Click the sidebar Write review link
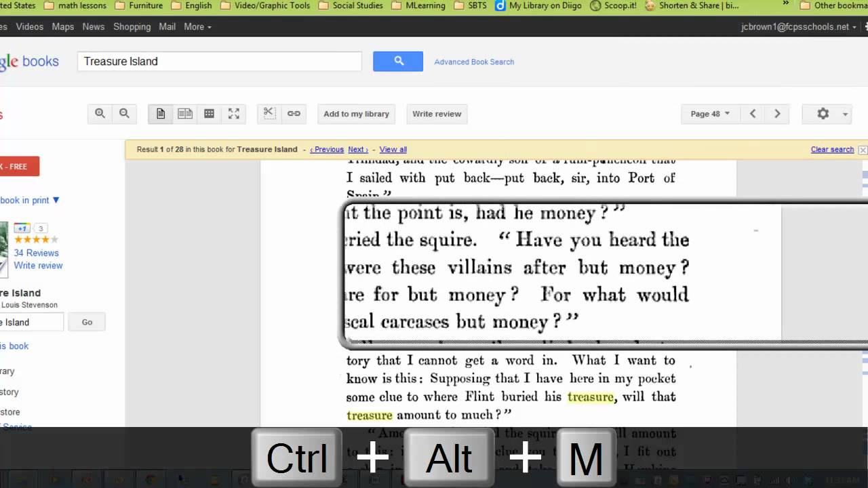This screenshot has width=868, height=488. [x=38, y=266]
